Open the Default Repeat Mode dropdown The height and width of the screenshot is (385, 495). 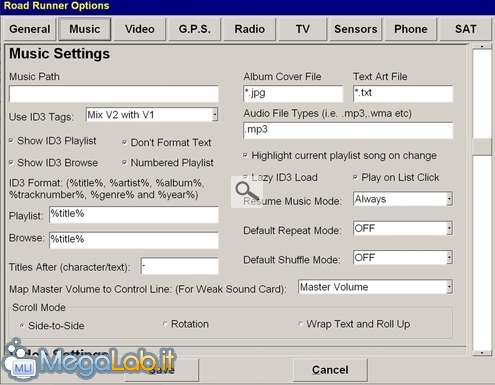450,229
